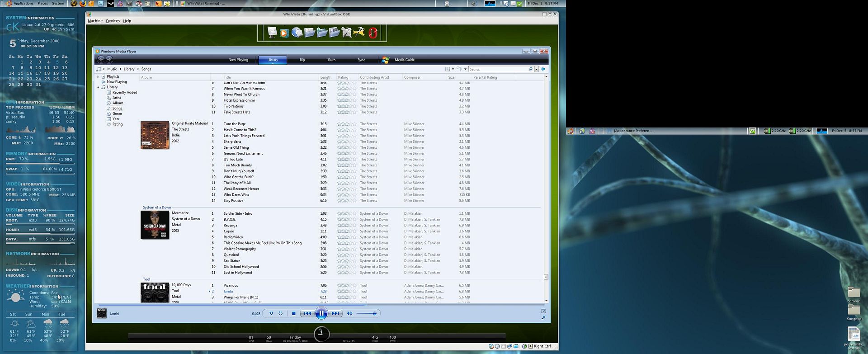Toggle repeat in Media Player

click(x=280, y=313)
